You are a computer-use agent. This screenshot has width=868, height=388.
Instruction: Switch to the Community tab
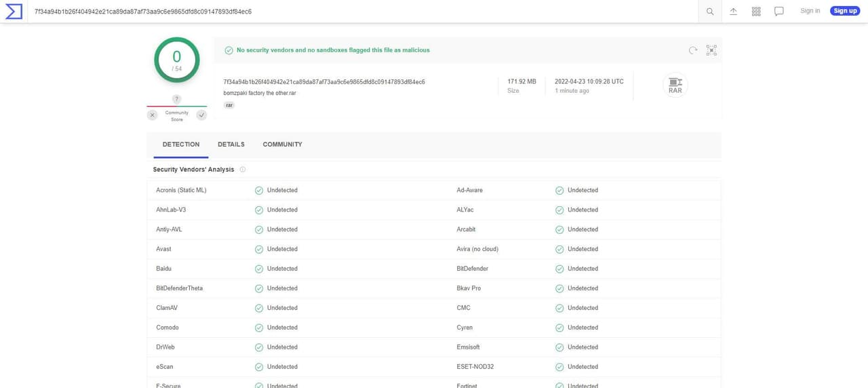[282, 144]
